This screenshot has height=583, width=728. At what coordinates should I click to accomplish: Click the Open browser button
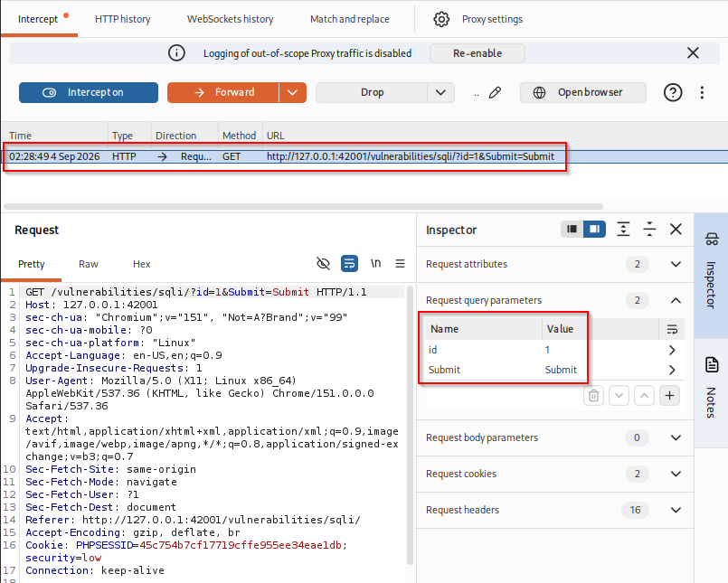[x=583, y=92]
